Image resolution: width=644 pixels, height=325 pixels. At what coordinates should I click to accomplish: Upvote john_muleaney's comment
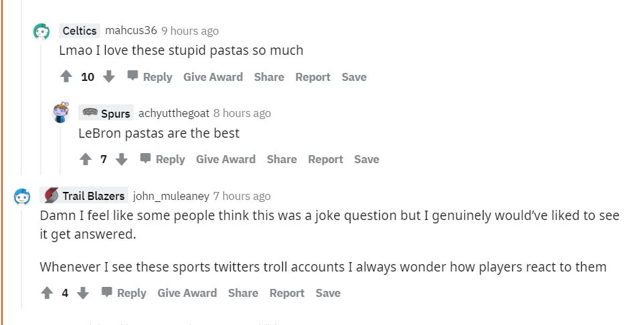point(47,293)
